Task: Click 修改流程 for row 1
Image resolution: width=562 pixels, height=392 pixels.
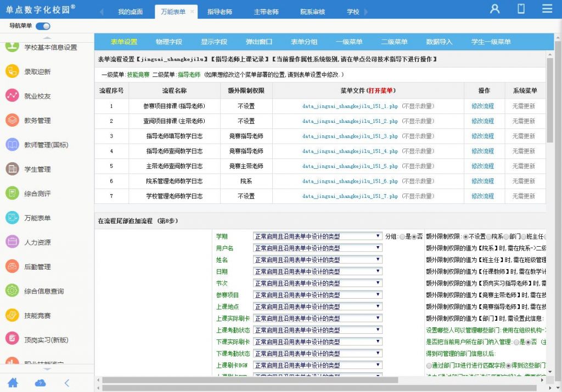Action: coord(483,106)
